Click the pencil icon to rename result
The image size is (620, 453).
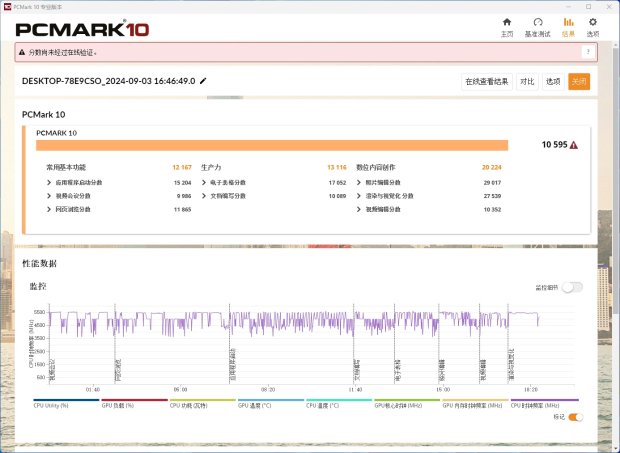pyautogui.click(x=203, y=81)
